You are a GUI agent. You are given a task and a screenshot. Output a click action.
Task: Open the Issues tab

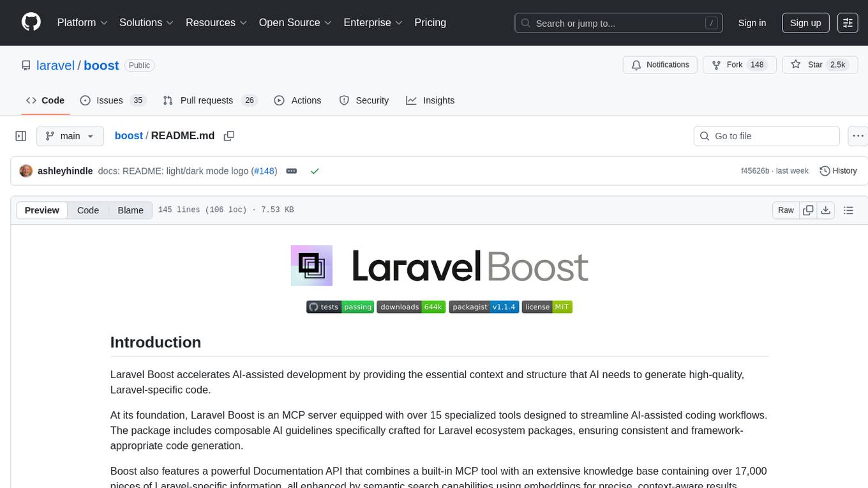tap(113, 100)
